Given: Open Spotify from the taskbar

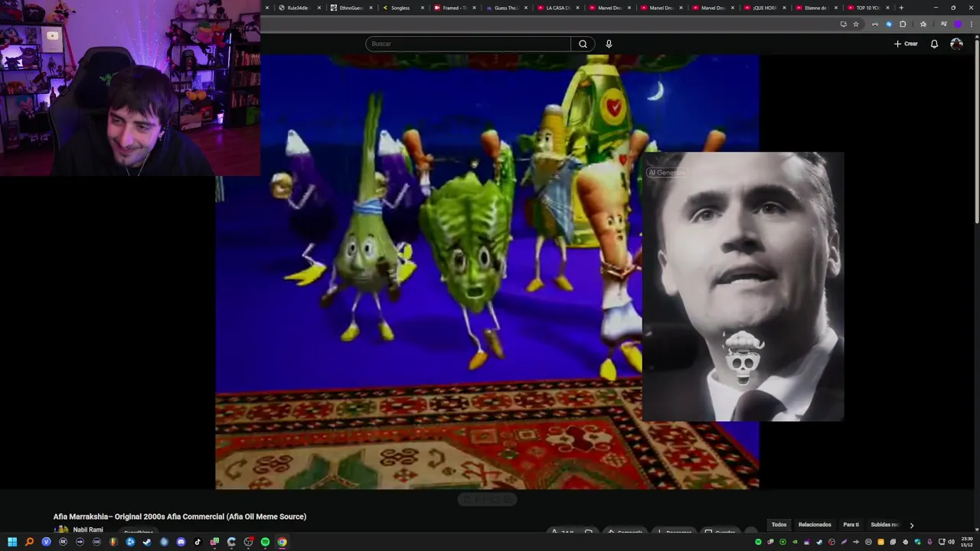Looking at the screenshot, I should click(265, 542).
